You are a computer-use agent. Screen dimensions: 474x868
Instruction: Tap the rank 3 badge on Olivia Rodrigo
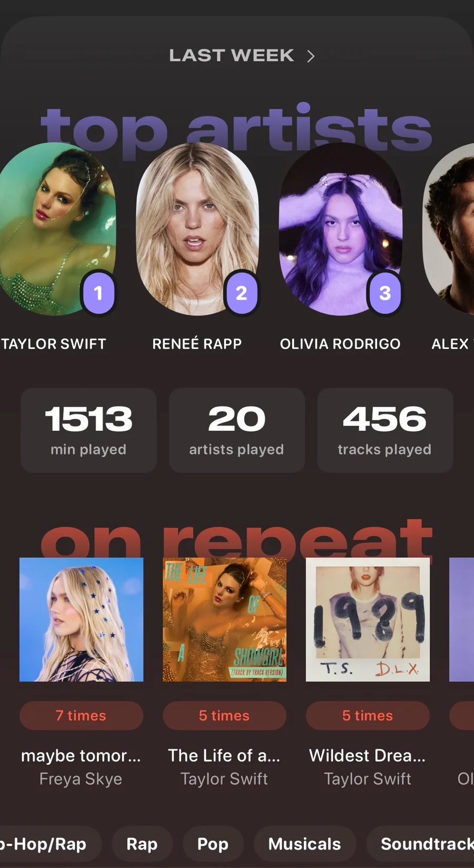pyautogui.click(x=385, y=293)
